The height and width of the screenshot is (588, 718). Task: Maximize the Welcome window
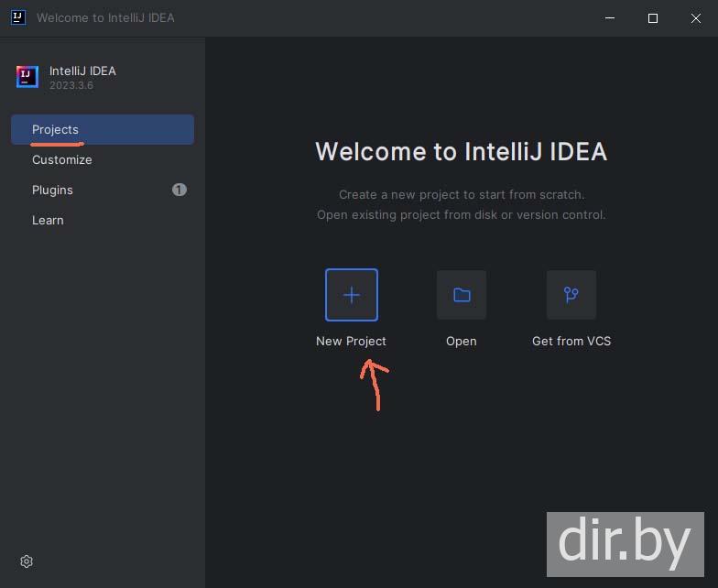click(x=653, y=18)
